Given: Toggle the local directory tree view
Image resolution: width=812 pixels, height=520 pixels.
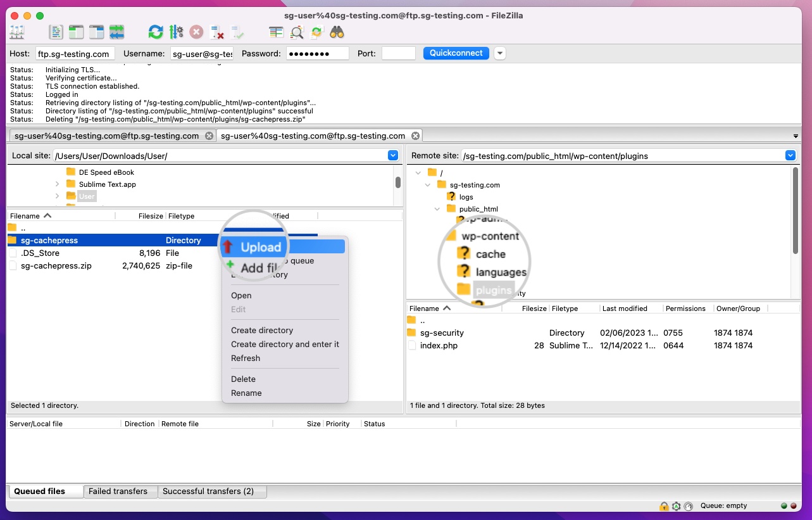Looking at the screenshot, I should [77, 32].
